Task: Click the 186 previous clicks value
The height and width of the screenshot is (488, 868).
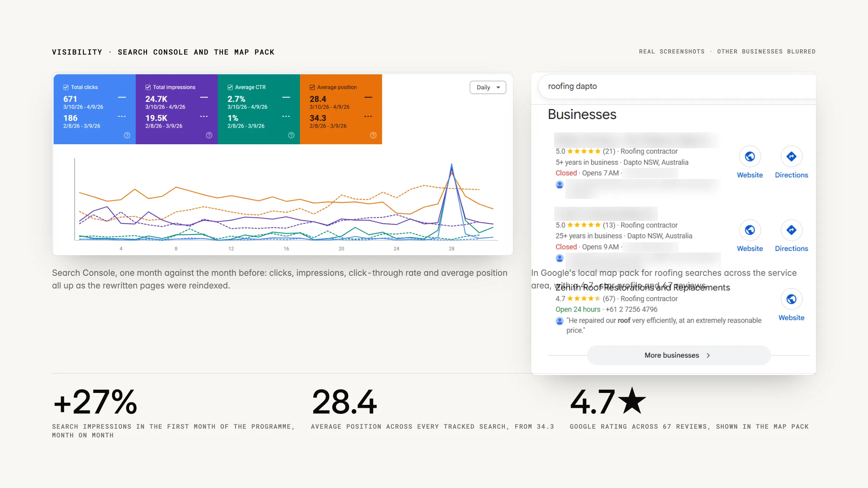Action: (70, 118)
